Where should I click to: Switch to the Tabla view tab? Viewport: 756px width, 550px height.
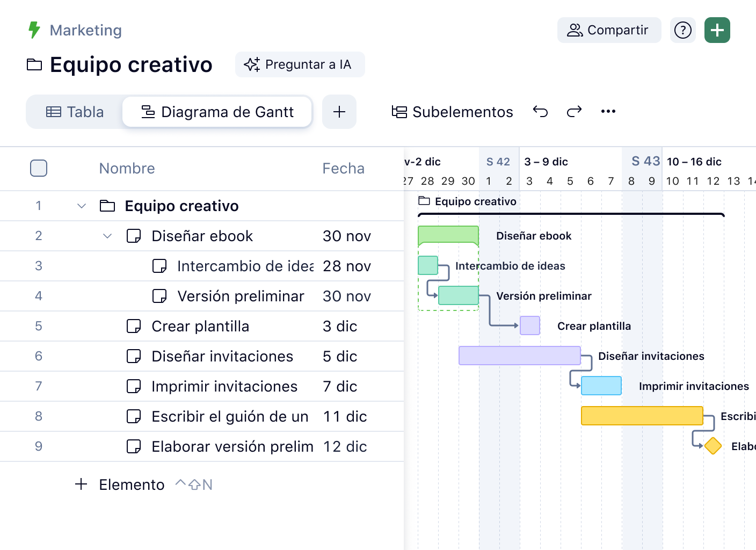(75, 112)
